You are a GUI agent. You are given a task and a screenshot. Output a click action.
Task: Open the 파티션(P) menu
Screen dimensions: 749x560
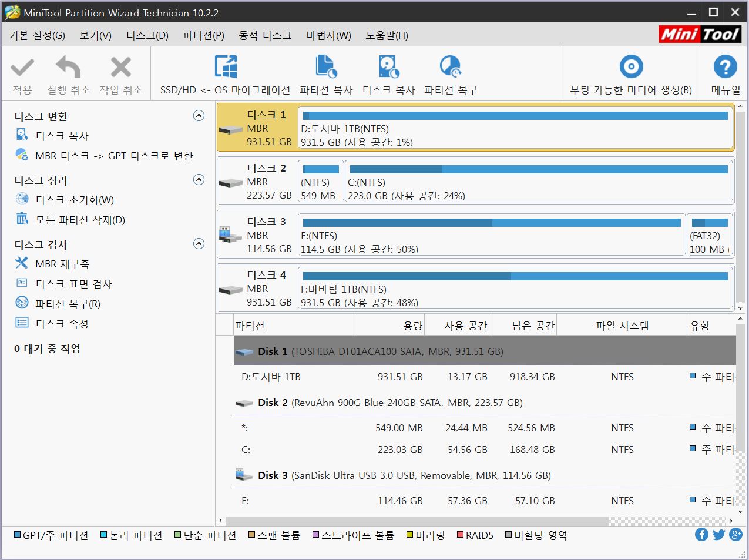pos(203,35)
